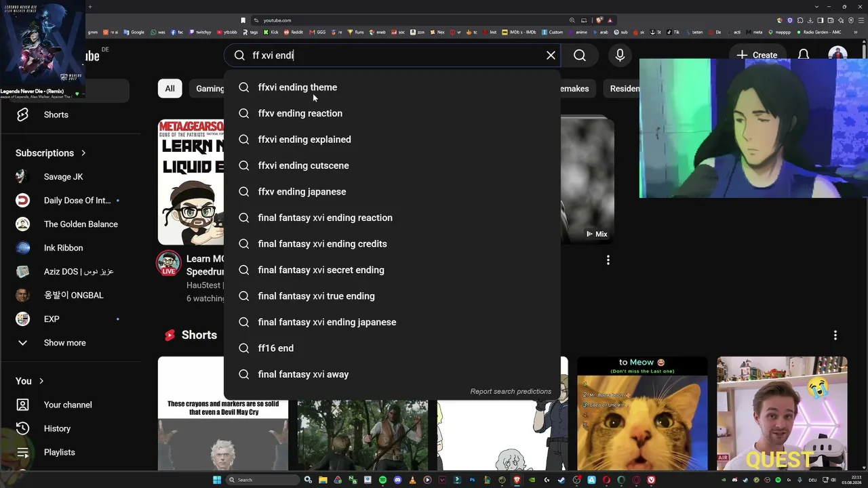Click the Shorts icon in the sidebar

coord(22,115)
